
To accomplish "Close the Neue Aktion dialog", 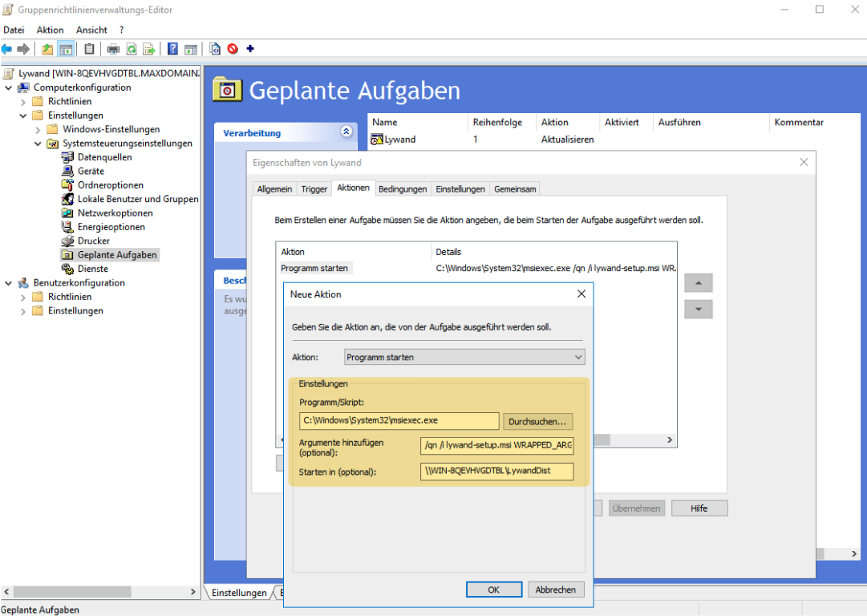I will click(581, 294).
